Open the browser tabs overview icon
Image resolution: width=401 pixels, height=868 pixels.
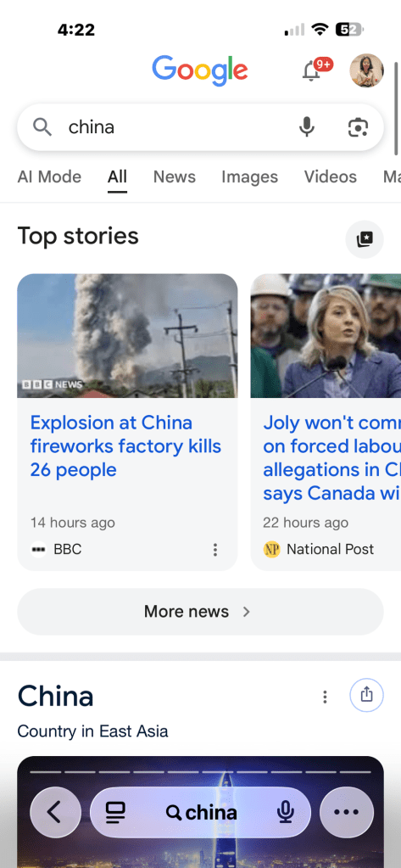click(x=115, y=812)
